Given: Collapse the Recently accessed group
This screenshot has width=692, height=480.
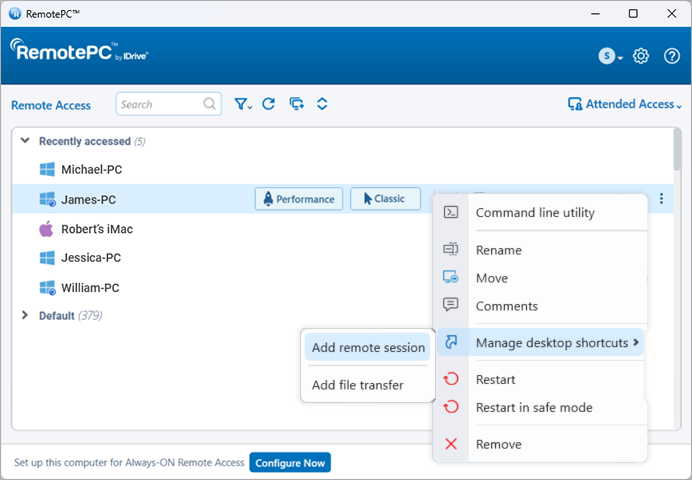Looking at the screenshot, I should point(26,141).
